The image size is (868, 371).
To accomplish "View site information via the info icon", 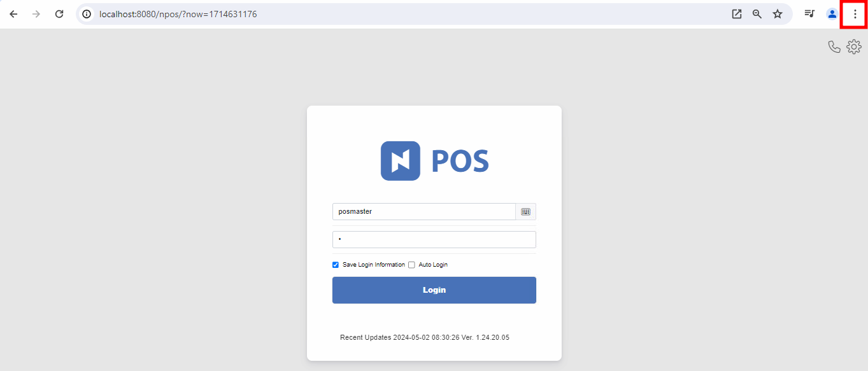I will click(x=86, y=13).
